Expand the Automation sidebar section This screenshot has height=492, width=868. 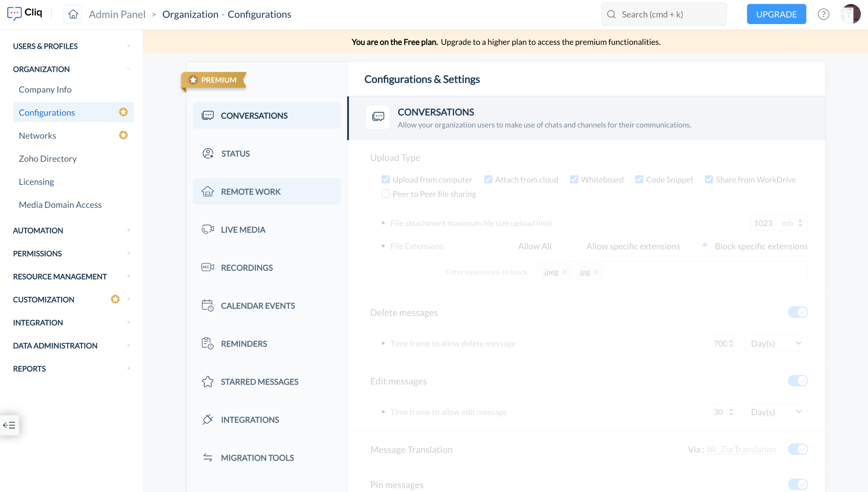click(x=128, y=230)
